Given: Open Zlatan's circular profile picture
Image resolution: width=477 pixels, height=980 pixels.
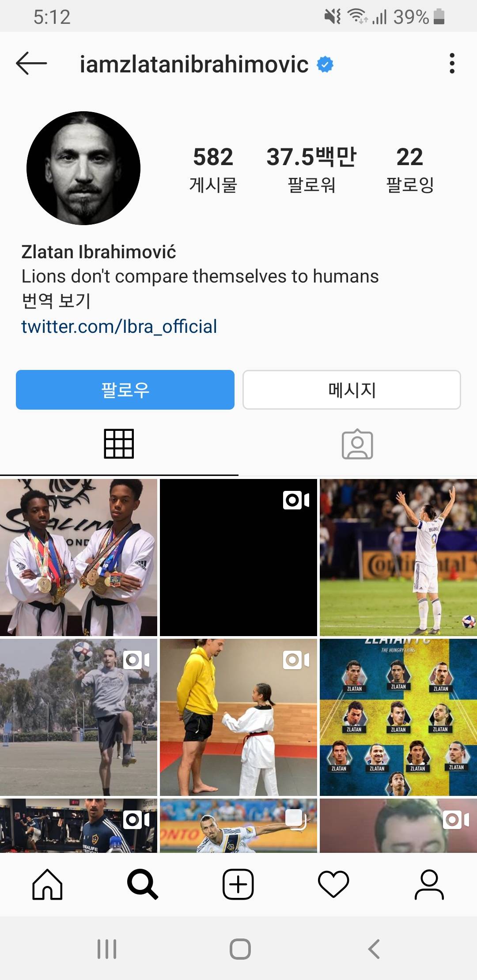Looking at the screenshot, I should (x=83, y=168).
